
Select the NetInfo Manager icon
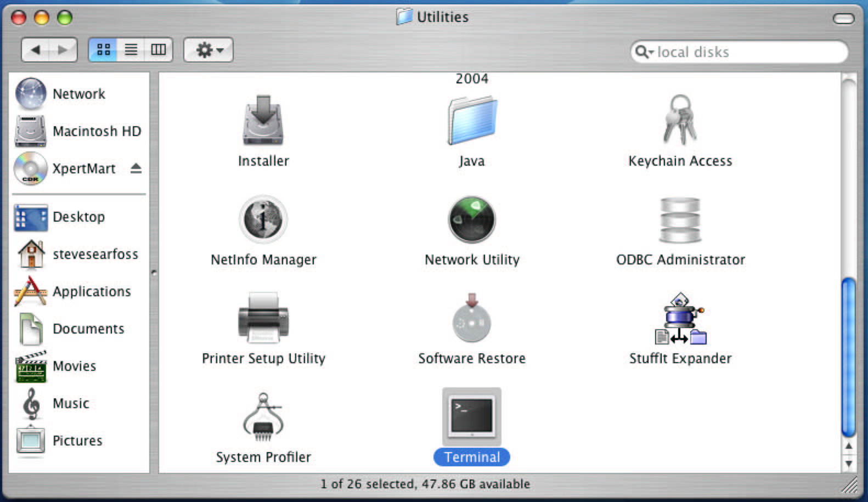[x=263, y=219]
